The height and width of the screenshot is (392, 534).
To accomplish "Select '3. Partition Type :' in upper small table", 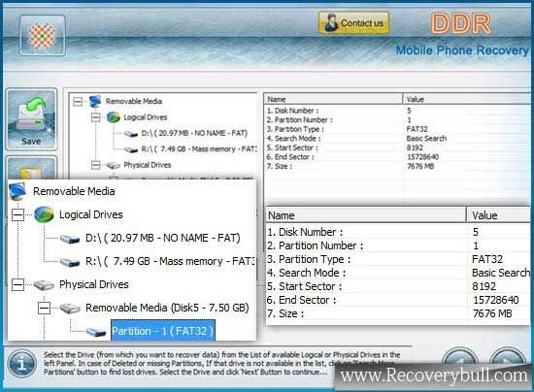I will click(295, 129).
